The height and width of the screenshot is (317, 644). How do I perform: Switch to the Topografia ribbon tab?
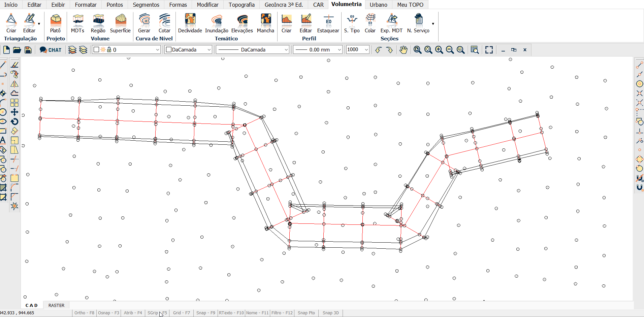241,5
